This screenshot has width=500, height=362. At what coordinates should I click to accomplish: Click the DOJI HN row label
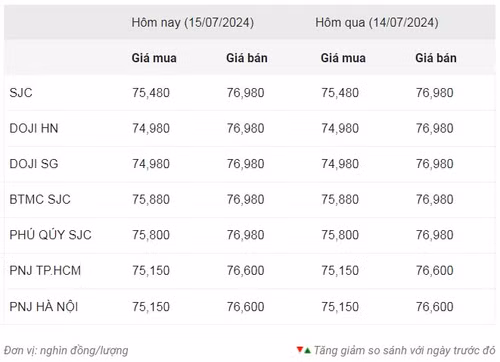[34, 128]
